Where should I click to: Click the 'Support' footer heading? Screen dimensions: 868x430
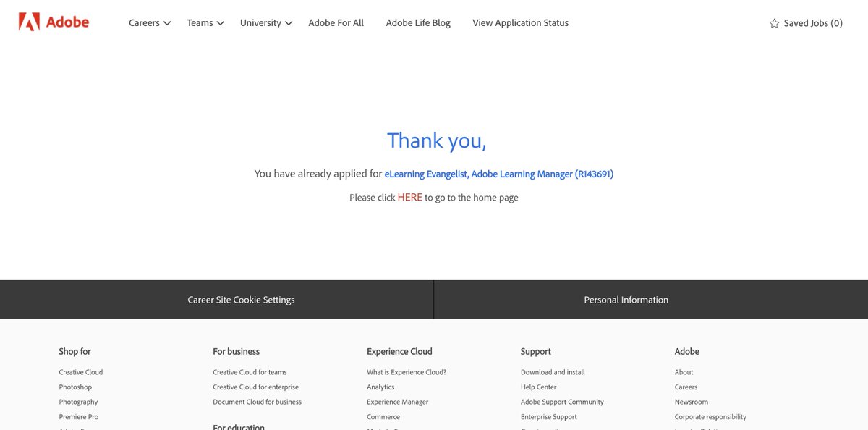click(x=536, y=351)
